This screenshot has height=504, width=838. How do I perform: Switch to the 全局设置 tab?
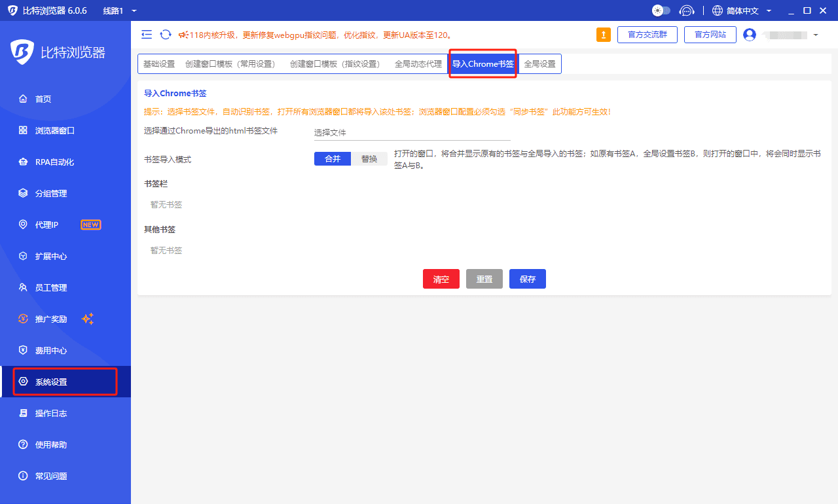539,63
